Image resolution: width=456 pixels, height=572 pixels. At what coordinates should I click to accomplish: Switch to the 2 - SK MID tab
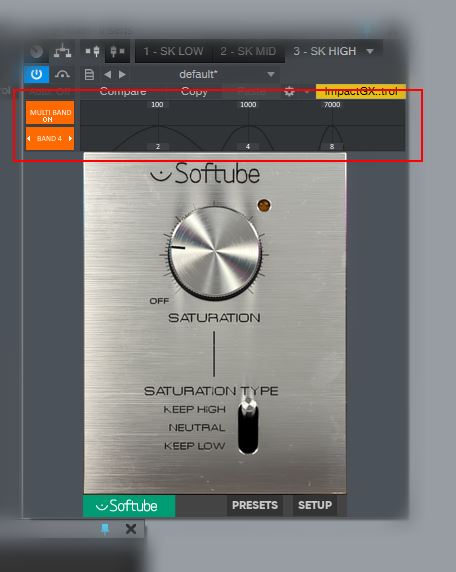pyautogui.click(x=248, y=51)
